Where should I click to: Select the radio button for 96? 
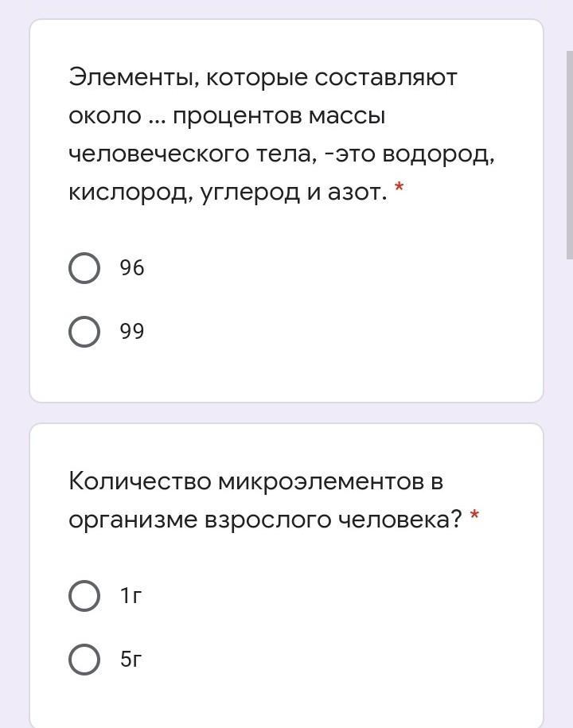click(84, 268)
